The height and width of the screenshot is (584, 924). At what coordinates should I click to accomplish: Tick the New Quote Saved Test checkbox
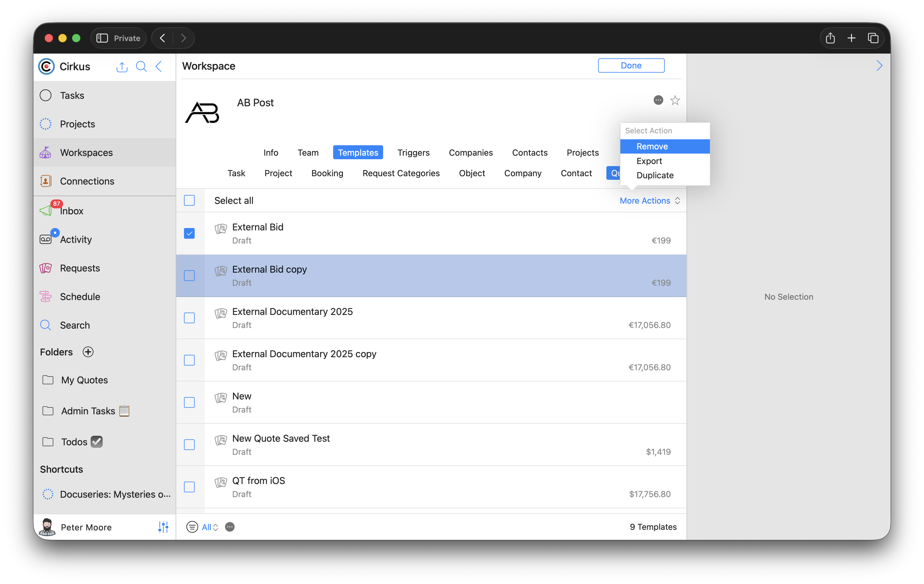coord(189,445)
